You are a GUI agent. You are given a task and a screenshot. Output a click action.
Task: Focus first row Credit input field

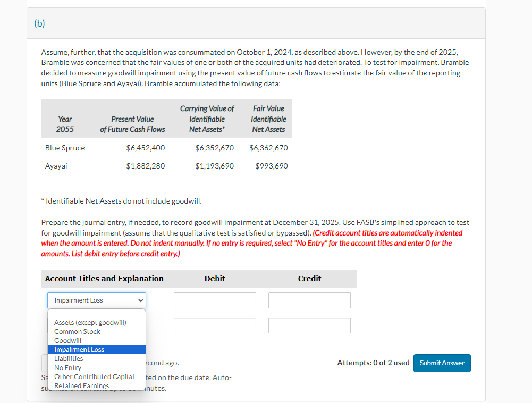(x=309, y=300)
